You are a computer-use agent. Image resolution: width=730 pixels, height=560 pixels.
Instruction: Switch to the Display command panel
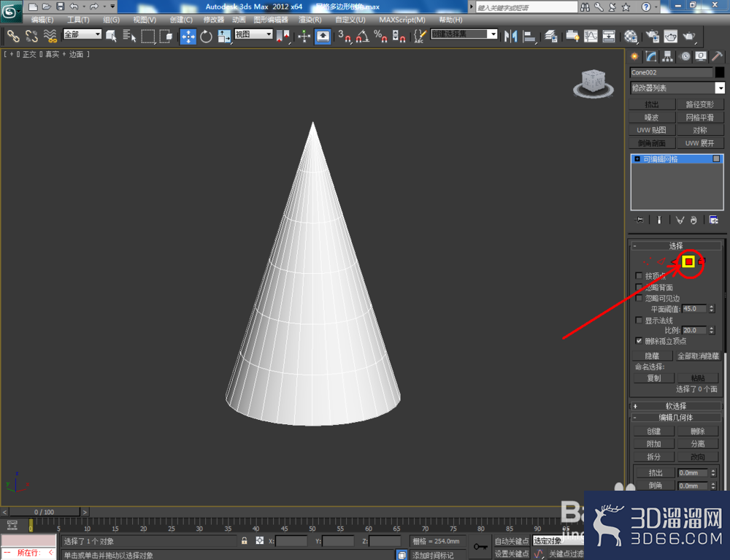(x=701, y=57)
